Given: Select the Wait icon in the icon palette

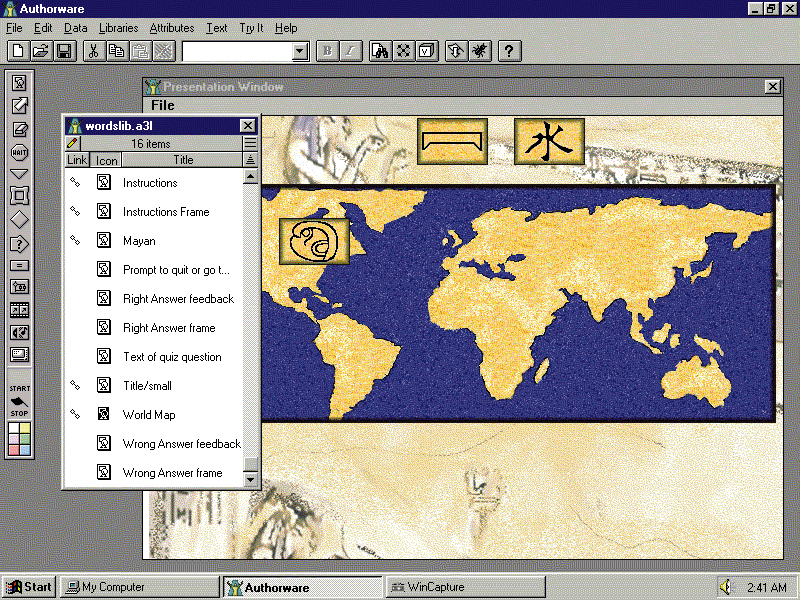Looking at the screenshot, I should click(19, 151).
